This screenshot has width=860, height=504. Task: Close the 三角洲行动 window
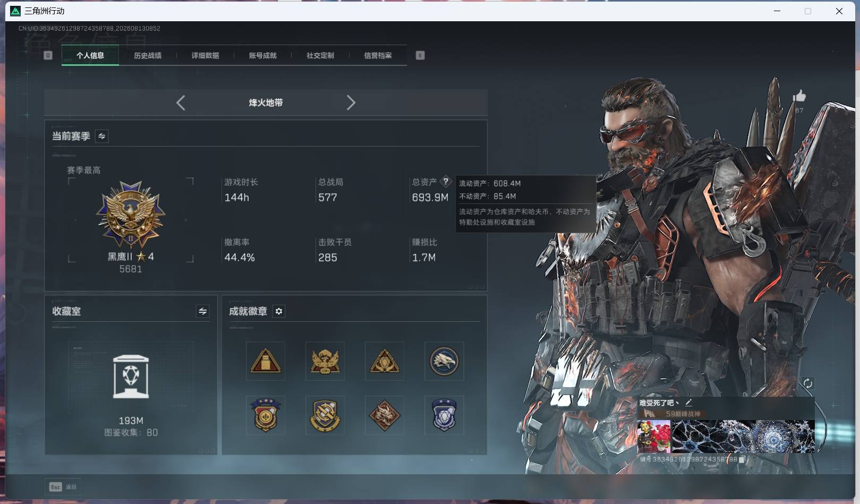point(839,11)
